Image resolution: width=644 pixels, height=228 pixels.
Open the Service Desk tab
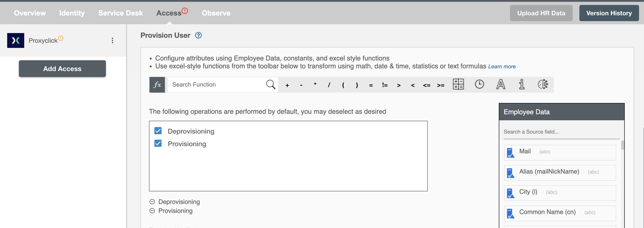point(120,13)
